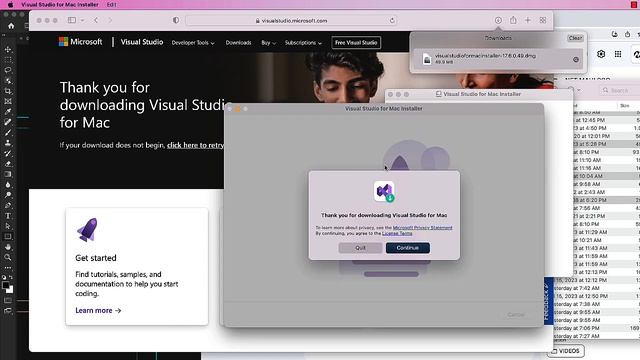Screen dimensions: 640x360
Task: Click the foreground color swatch
Action: coord(5,285)
